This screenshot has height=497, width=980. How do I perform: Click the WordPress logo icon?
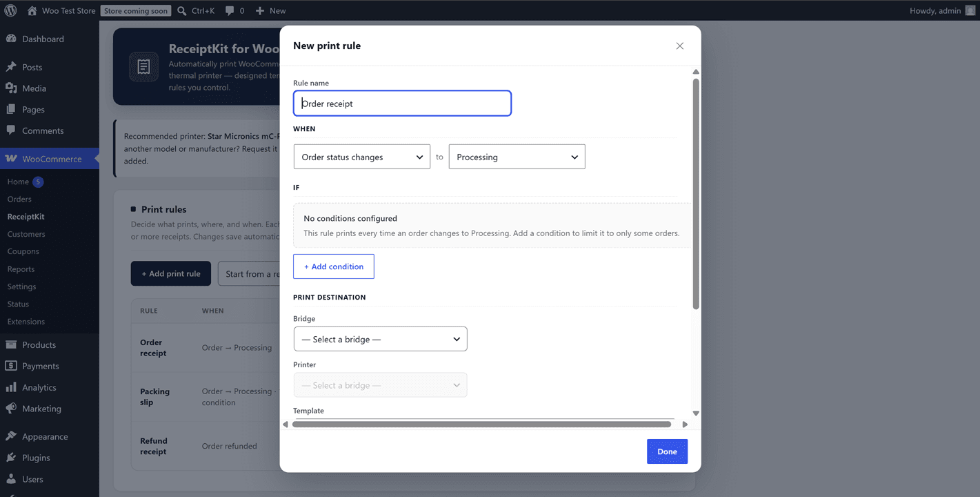pyautogui.click(x=10, y=10)
